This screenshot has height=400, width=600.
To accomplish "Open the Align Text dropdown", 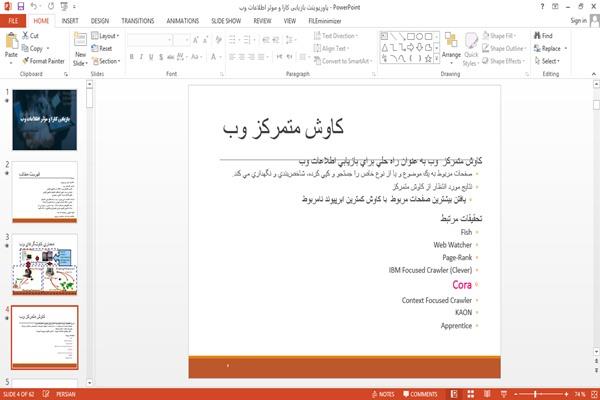I will tap(331, 48).
